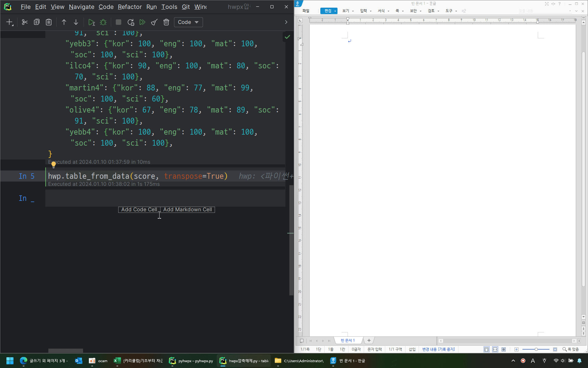Toggle track changes status 변경 내용
588x368 pixels.
438,349
